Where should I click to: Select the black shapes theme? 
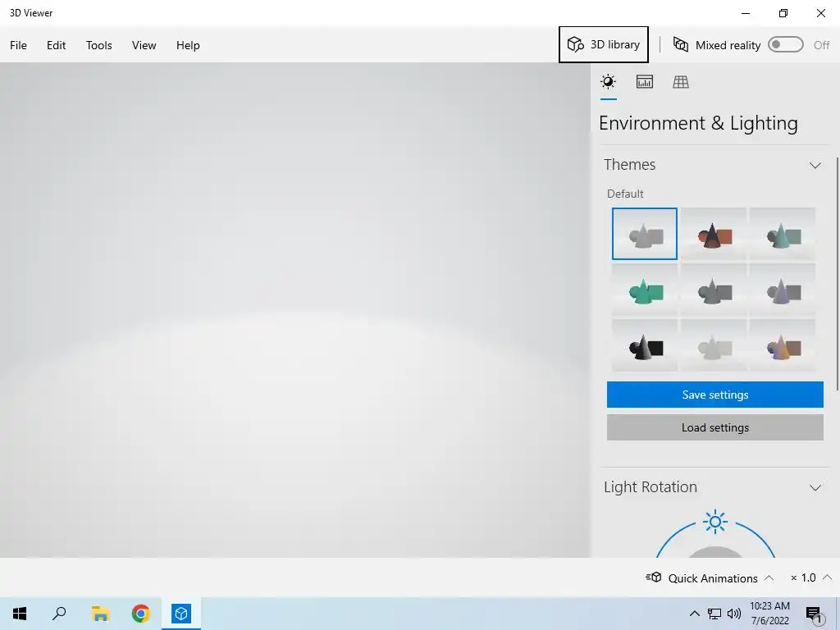point(645,345)
